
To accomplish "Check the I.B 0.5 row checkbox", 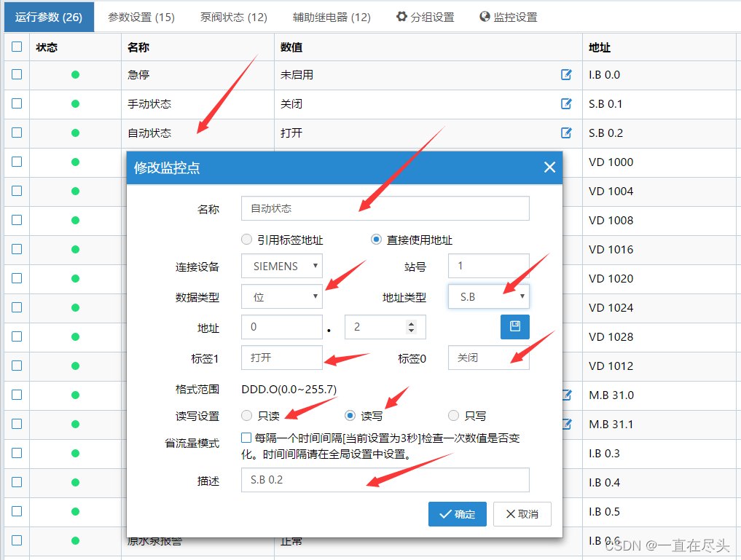I will (17, 511).
